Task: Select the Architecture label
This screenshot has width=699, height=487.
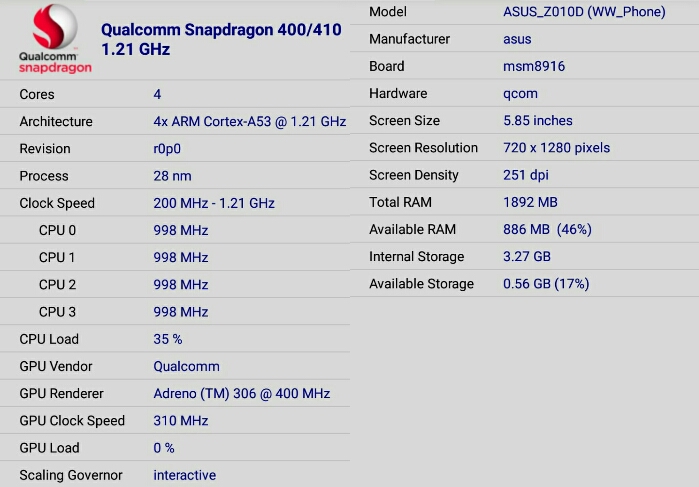Action: (x=56, y=122)
